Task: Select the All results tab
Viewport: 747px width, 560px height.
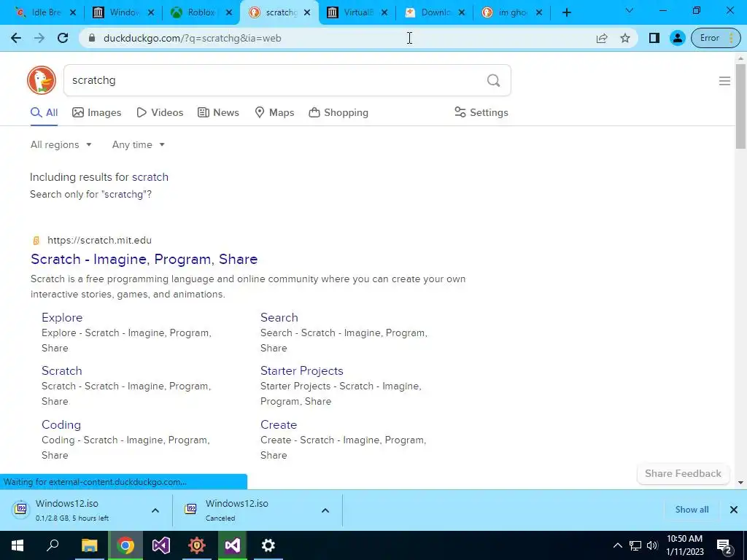Action: pyautogui.click(x=44, y=112)
